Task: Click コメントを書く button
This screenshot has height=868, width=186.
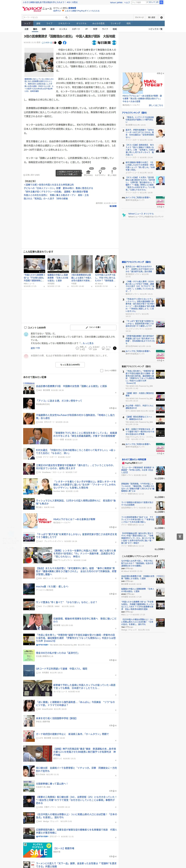Action: pyautogui.click(x=93, y=327)
